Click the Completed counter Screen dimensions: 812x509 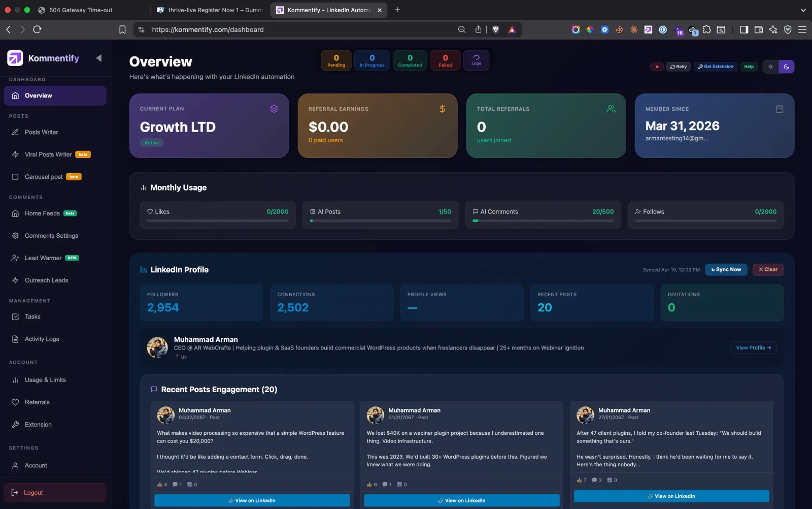(x=410, y=60)
